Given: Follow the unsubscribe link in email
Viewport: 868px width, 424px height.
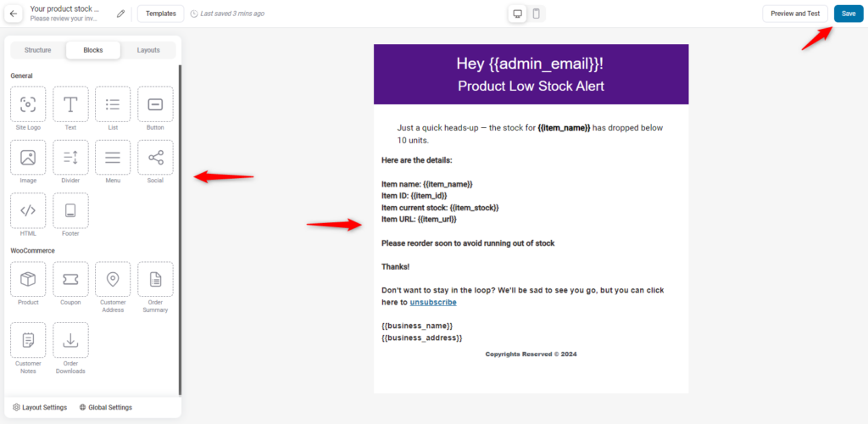Looking at the screenshot, I should pyautogui.click(x=433, y=302).
